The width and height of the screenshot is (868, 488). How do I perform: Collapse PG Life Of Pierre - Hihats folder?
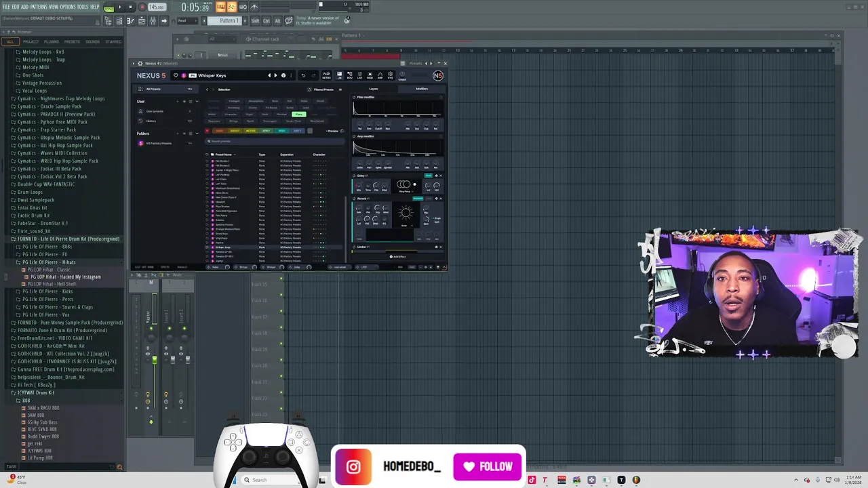point(47,262)
